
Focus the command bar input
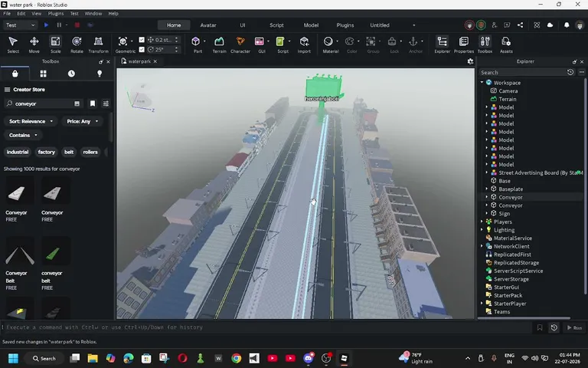tap(267, 327)
